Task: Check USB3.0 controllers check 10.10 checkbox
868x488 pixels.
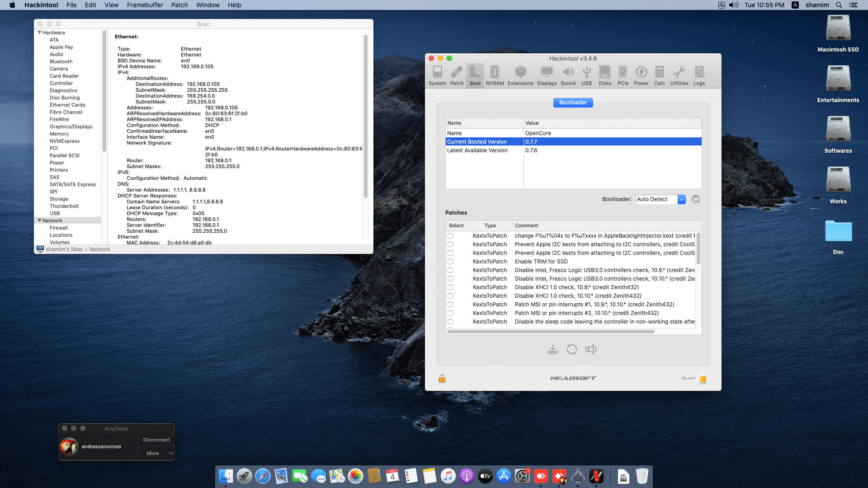Action: 450,279
